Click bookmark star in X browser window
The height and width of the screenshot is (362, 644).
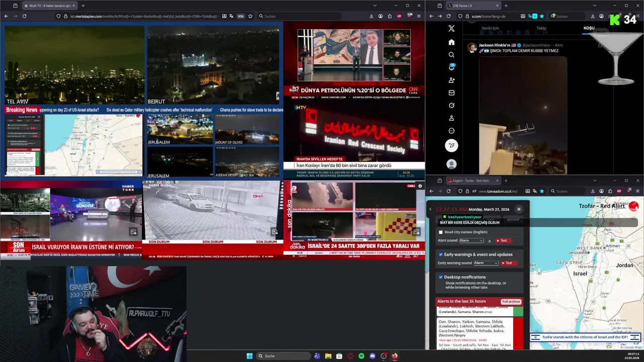point(542,16)
